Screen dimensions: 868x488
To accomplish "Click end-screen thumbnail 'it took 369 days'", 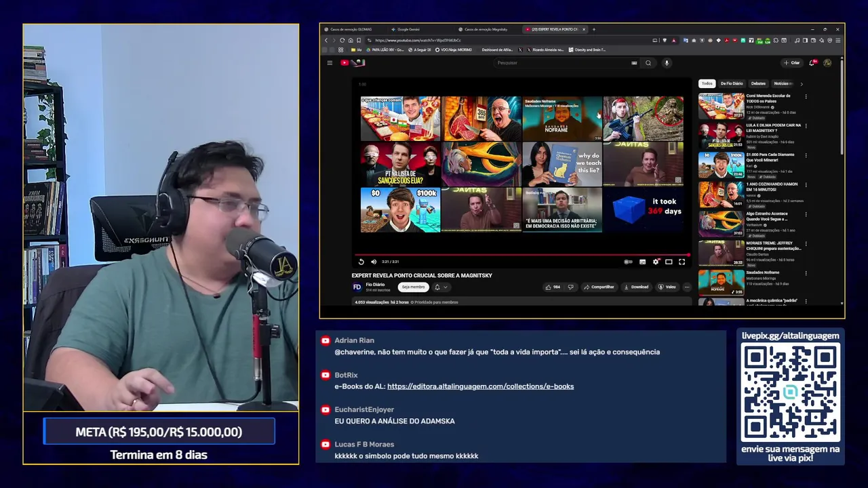I will (643, 210).
